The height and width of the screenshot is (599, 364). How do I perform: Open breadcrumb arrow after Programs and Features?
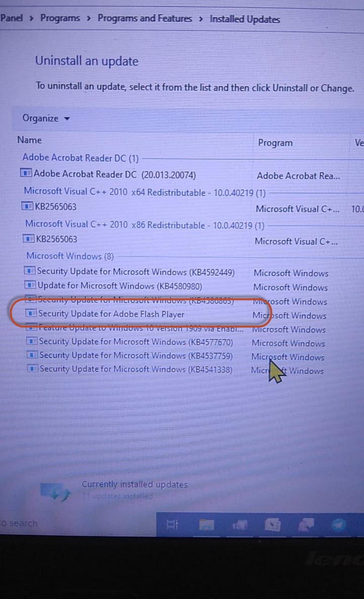(201, 19)
